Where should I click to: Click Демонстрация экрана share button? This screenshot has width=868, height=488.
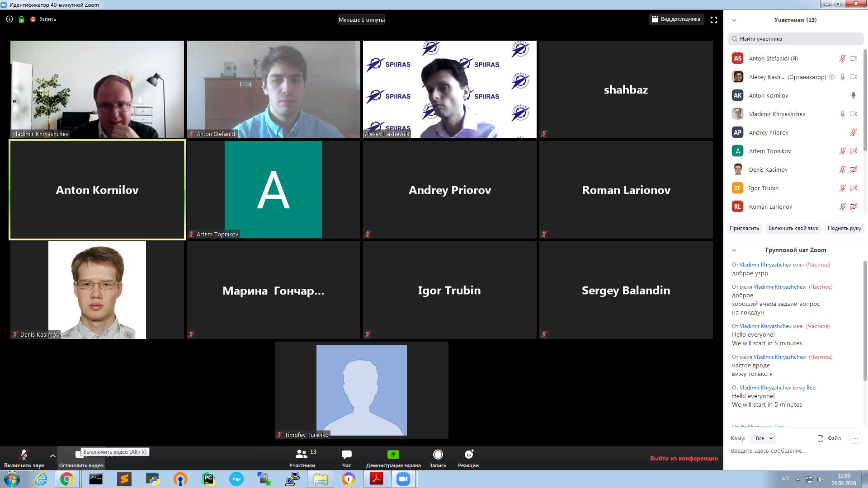393,458
